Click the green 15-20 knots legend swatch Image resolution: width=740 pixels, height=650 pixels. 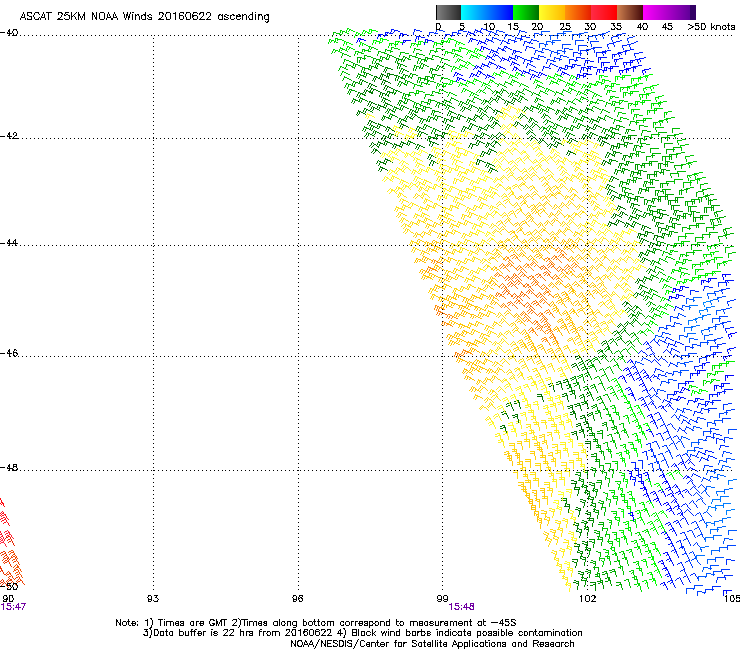pyautogui.click(x=526, y=12)
